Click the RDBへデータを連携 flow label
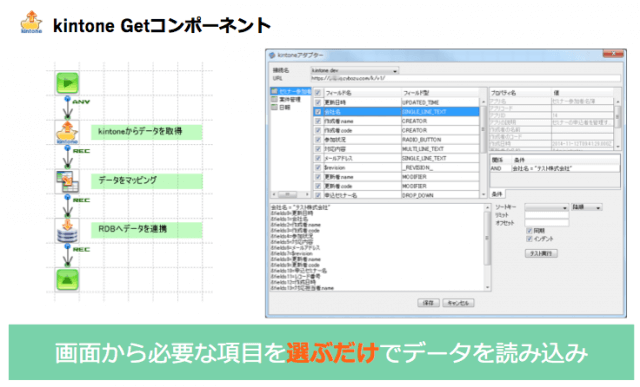The height and width of the screenshot is (387, 640). click(147, 229)
